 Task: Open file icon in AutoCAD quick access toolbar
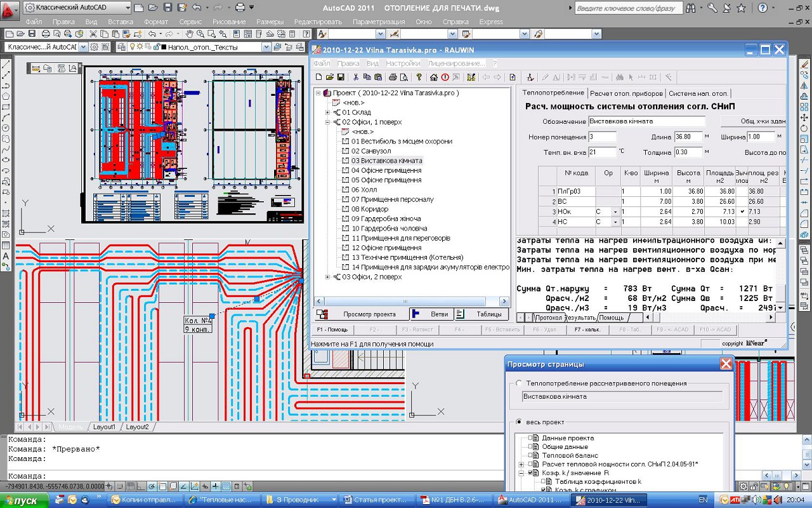tap(153, 8)
